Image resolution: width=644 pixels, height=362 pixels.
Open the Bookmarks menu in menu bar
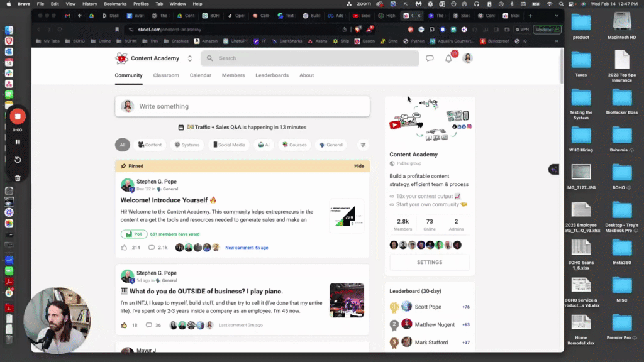tap(115, 4)
